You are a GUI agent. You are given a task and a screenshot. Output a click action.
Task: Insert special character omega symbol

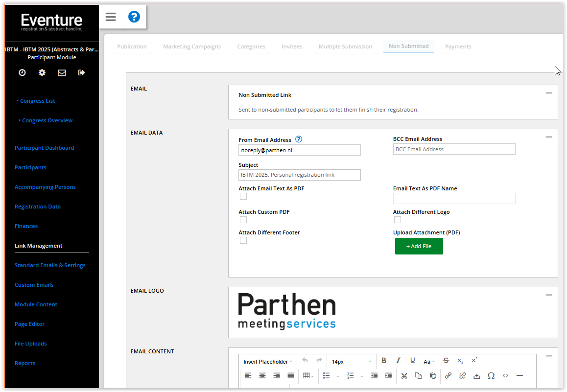point(491,375)
